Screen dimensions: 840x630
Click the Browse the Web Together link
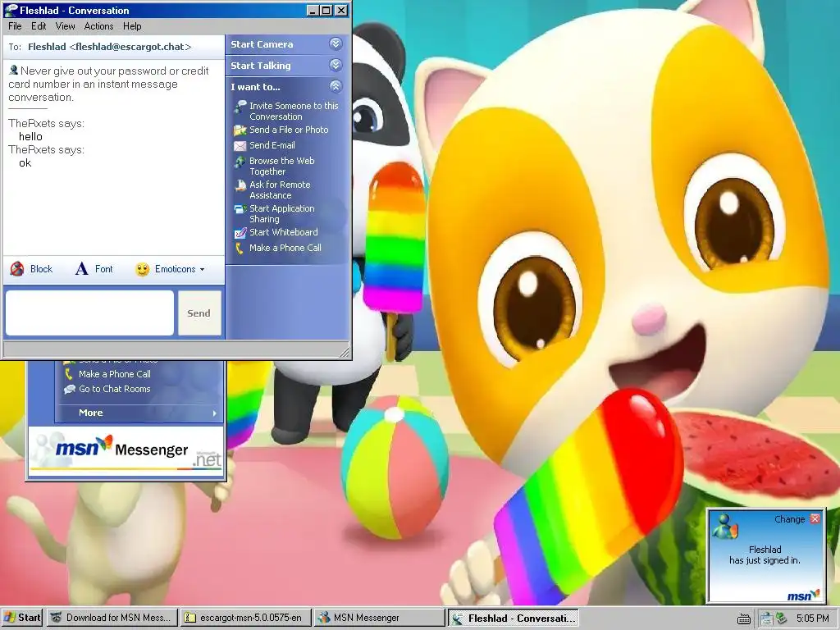282,166
